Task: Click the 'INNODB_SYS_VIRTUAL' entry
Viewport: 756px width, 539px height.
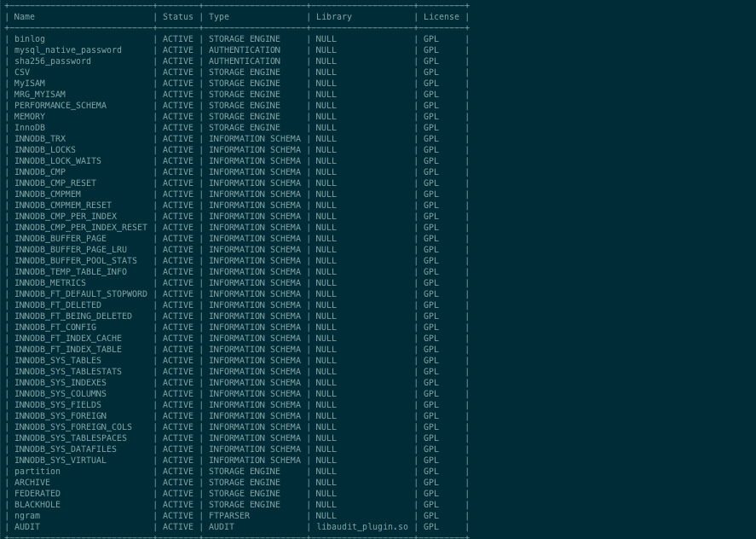Action: click(x=61, y=461)
